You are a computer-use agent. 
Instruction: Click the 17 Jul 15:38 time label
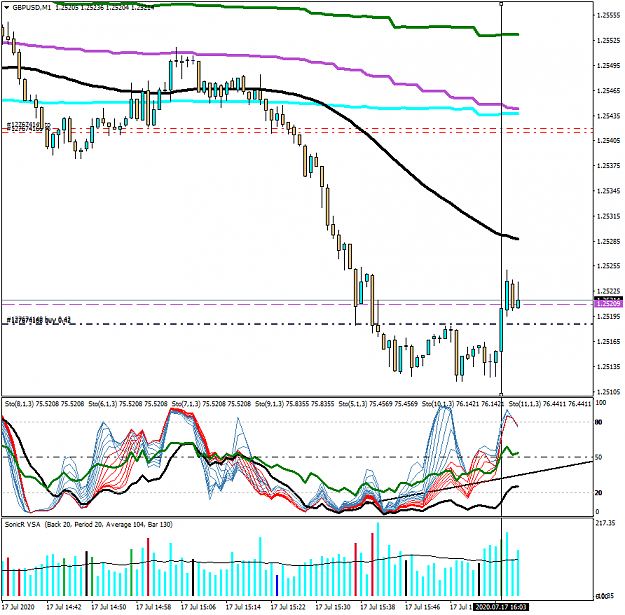377,607
